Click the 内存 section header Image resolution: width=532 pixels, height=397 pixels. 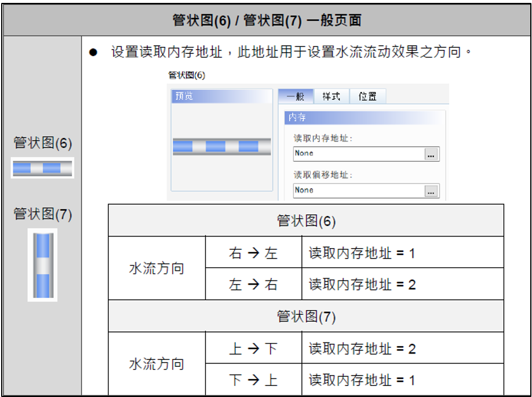(x=365, y=118)
